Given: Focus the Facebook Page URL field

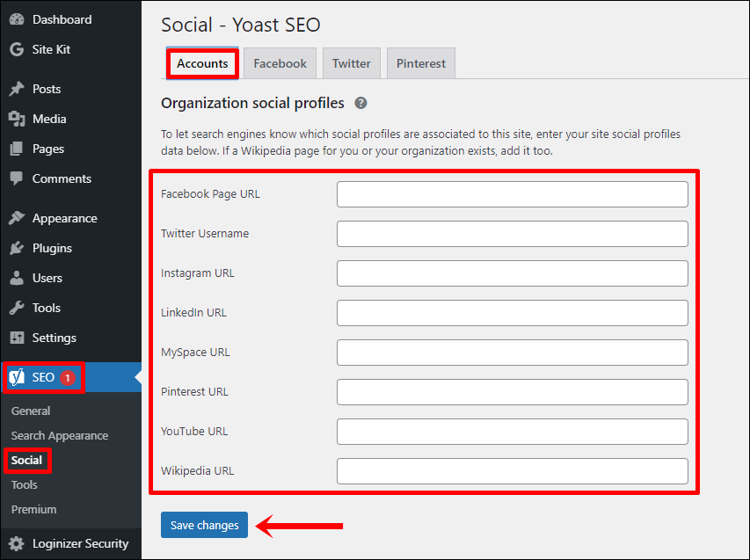Looking at the screenshot, I should click(x=513, y=194).
